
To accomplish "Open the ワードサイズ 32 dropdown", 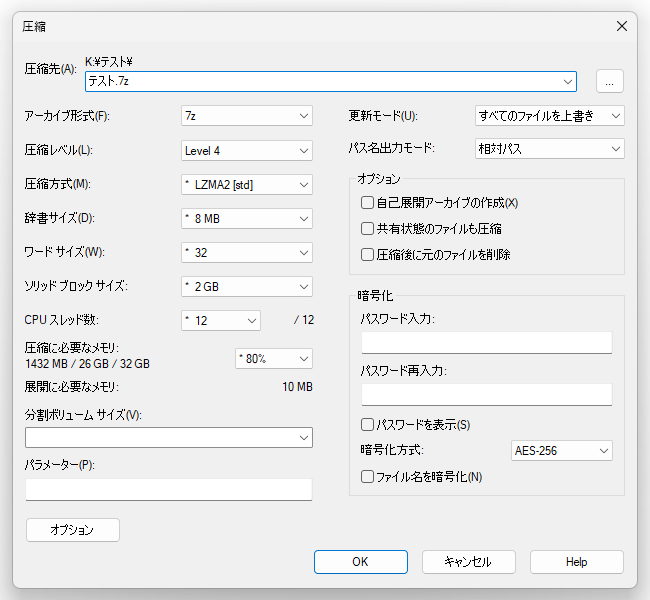I will click(x=247, y=253).
